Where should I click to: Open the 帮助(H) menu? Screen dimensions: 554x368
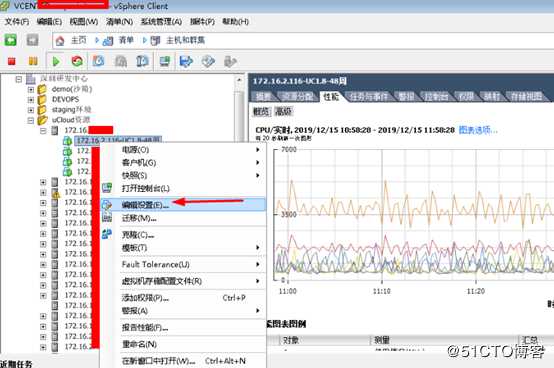point(235,22)
